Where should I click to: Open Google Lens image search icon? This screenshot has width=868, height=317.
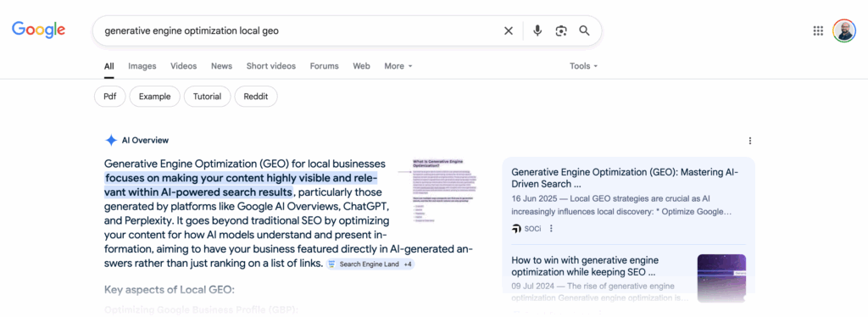pyautogui.click(x=561, y=31)
